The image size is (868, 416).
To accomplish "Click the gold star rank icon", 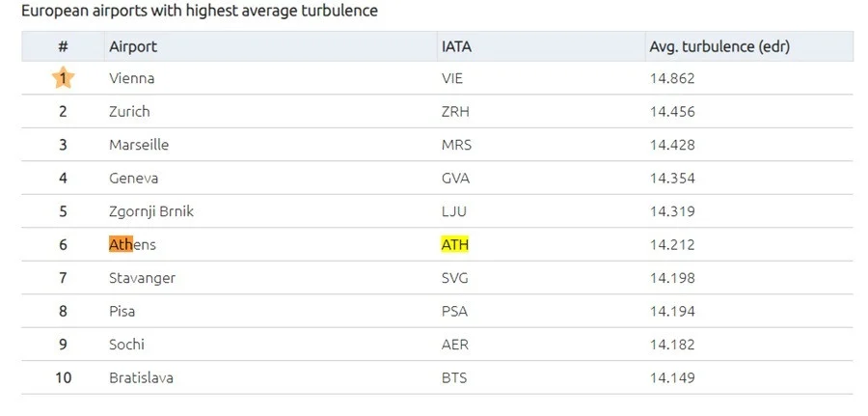I will point(63,77).
